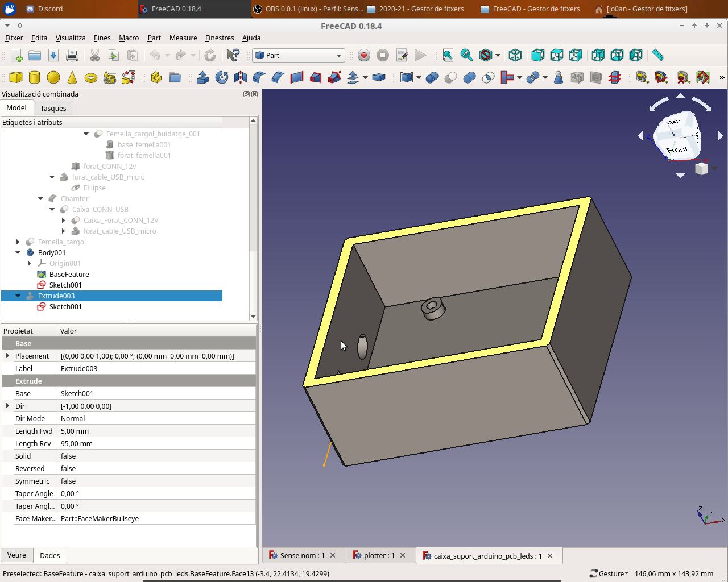This screenshot has width=728, height=582.
Task: Select the Torus primitive tool
Action: [91, 77]
